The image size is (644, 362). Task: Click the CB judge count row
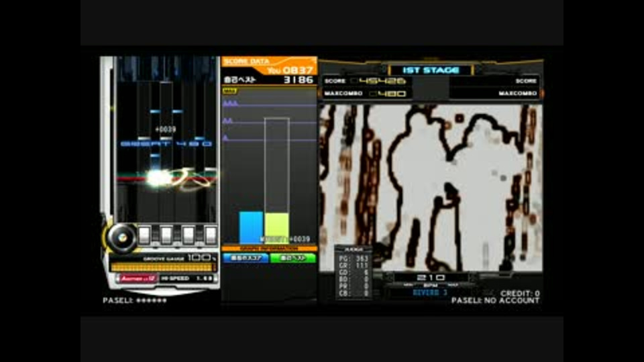pos(354,294)
